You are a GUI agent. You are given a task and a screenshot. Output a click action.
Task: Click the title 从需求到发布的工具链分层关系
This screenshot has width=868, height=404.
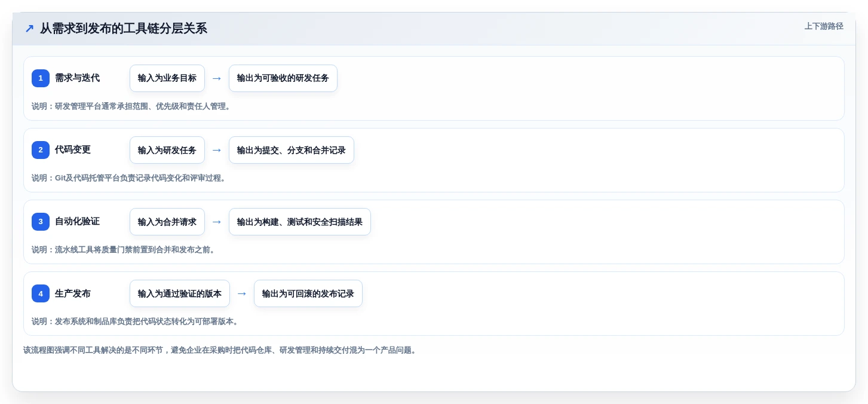(124, 29)
